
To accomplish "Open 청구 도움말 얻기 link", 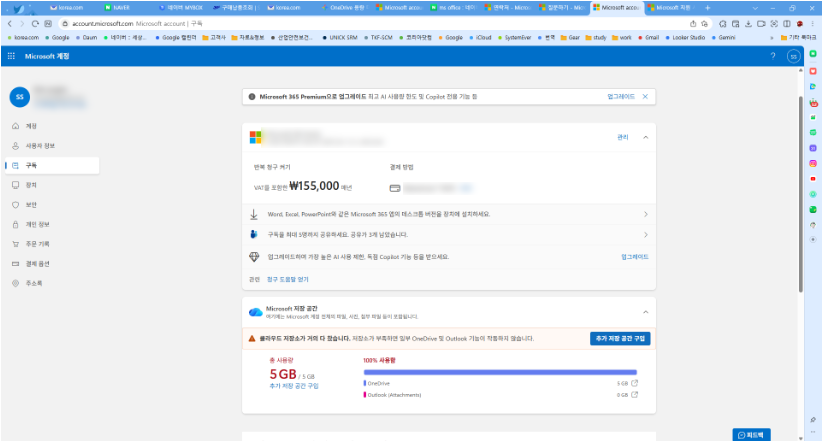I will click(288, 279).
